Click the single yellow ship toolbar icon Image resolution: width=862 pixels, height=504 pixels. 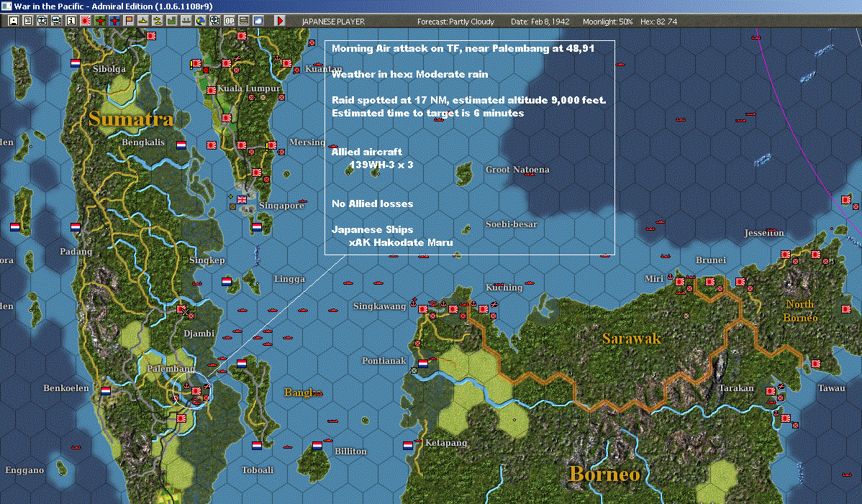[x=142, y=21]
